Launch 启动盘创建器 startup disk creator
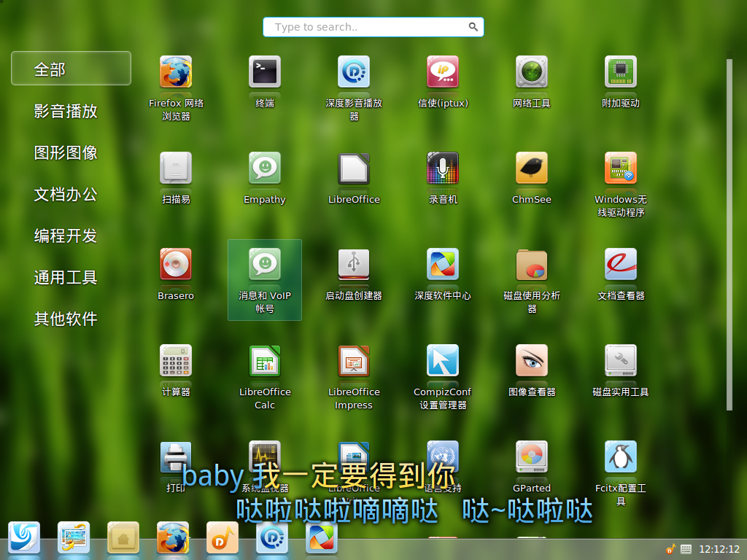747x560 pixels. click(354, 264)
